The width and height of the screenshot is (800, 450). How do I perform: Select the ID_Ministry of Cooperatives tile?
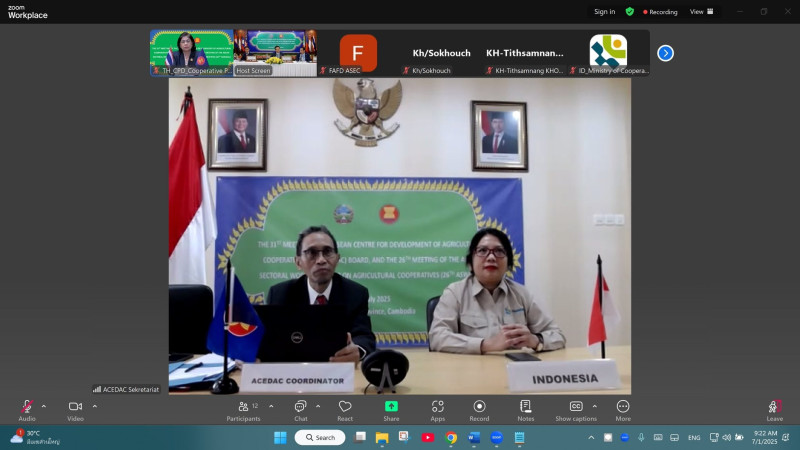coord(608,53)
